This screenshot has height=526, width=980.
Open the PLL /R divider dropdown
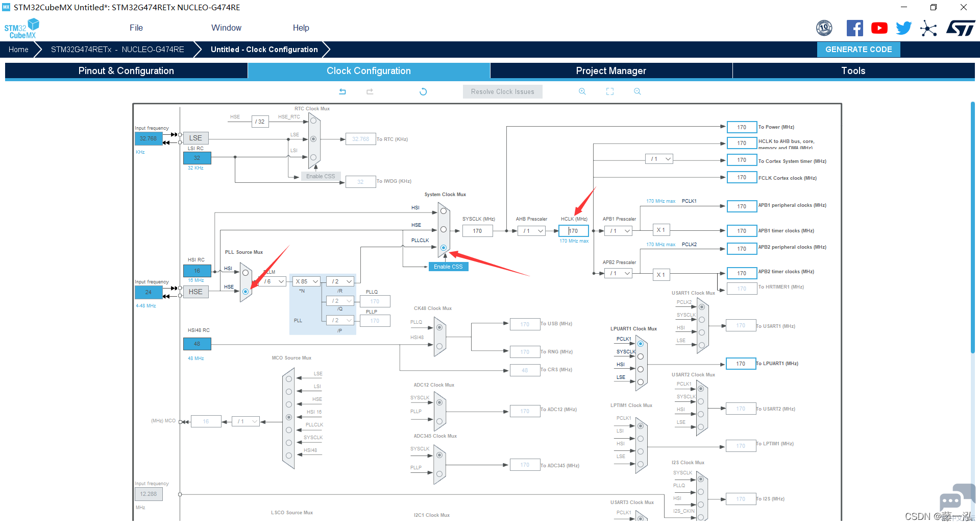340,281
